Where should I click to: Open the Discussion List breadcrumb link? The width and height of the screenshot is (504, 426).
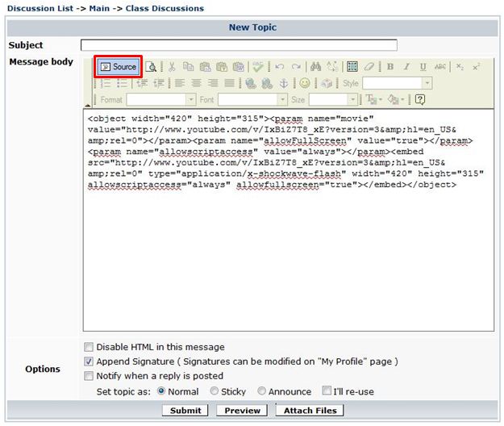[40, 8]
